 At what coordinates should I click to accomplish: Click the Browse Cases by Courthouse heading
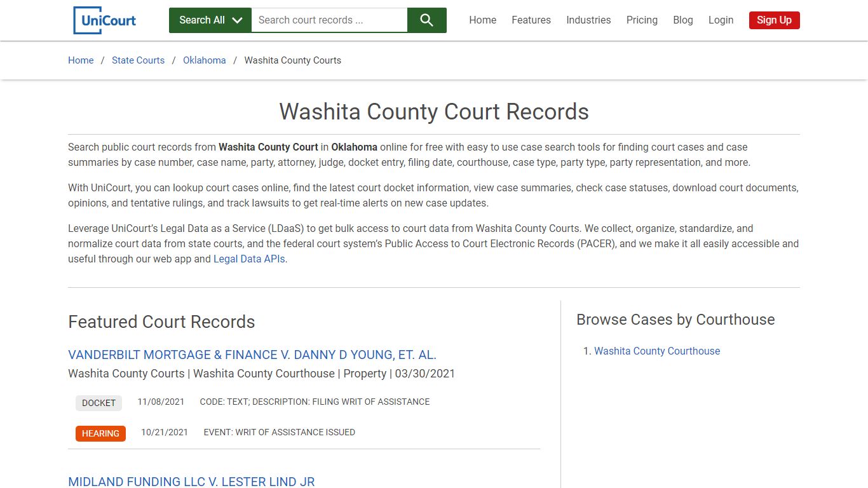[675, 320]
